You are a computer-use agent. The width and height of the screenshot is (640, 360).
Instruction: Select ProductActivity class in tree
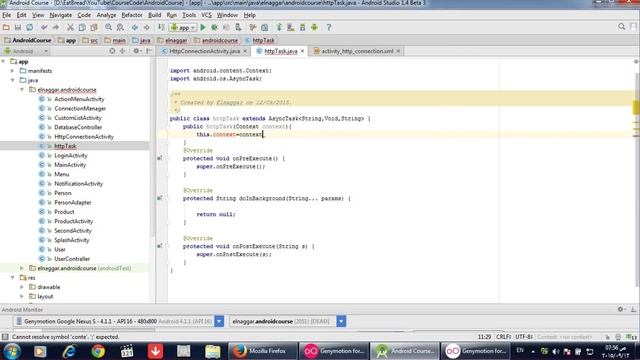coord(73,221)
